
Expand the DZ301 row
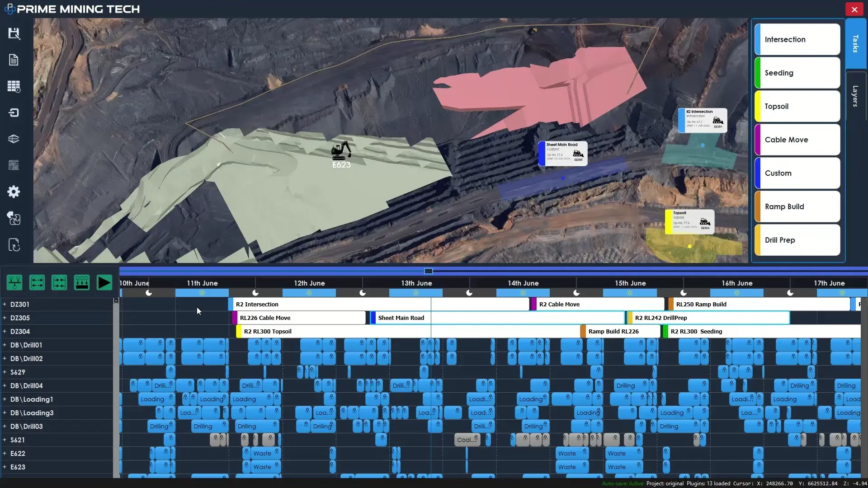click(5, 305)
